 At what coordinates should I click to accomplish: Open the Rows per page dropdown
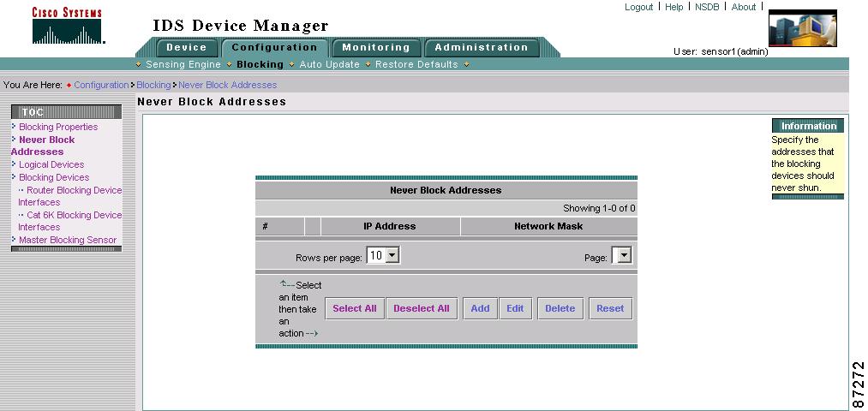tap(383, 255)
